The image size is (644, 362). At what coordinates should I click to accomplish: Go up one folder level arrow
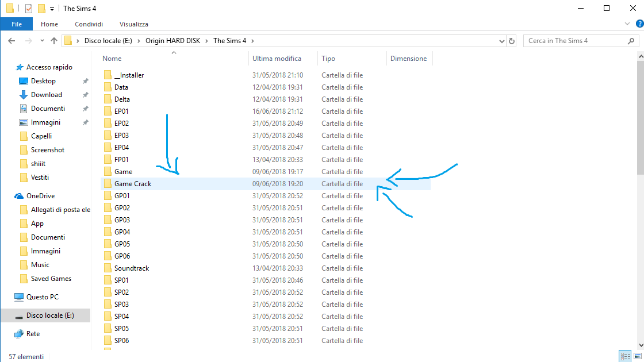[x=54, y=41]
